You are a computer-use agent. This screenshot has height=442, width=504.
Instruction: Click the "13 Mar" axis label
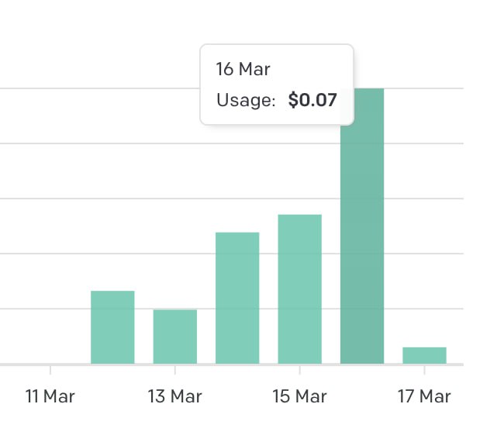[x=175, y=396]
